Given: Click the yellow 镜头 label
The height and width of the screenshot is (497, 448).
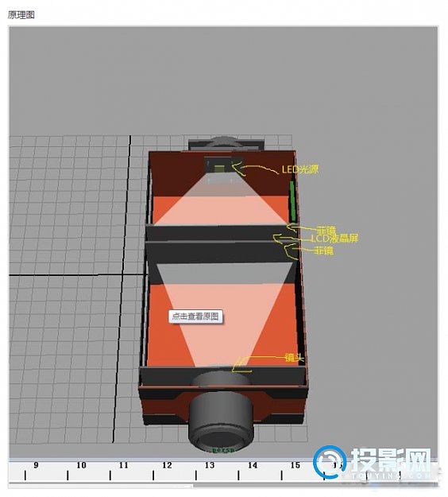Looking at the screenshot, I should pos(294,358).
